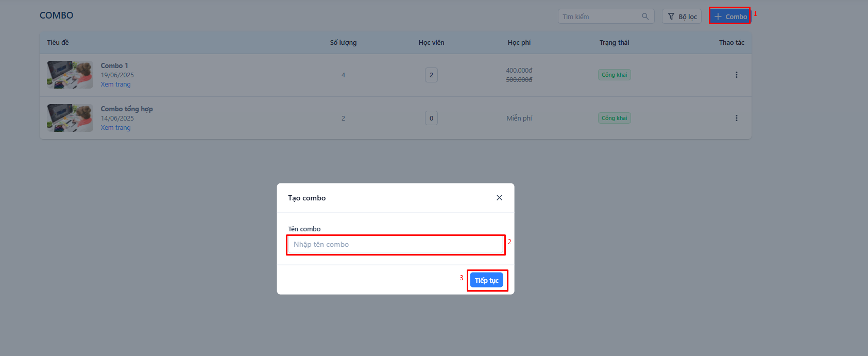Close the Tạo combo dialog
This screenshot has height=356, width=868.
pyautogui.click(x=499, y=198)
